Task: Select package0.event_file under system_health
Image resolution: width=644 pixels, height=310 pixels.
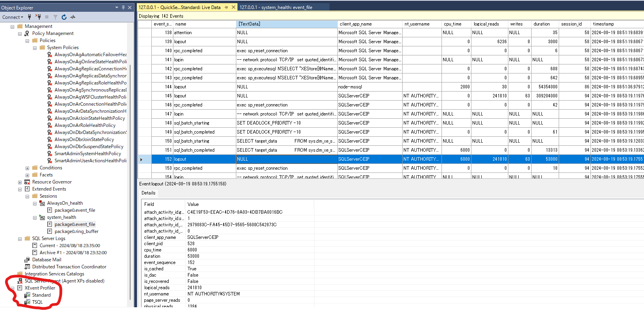Action: point(75,224)
